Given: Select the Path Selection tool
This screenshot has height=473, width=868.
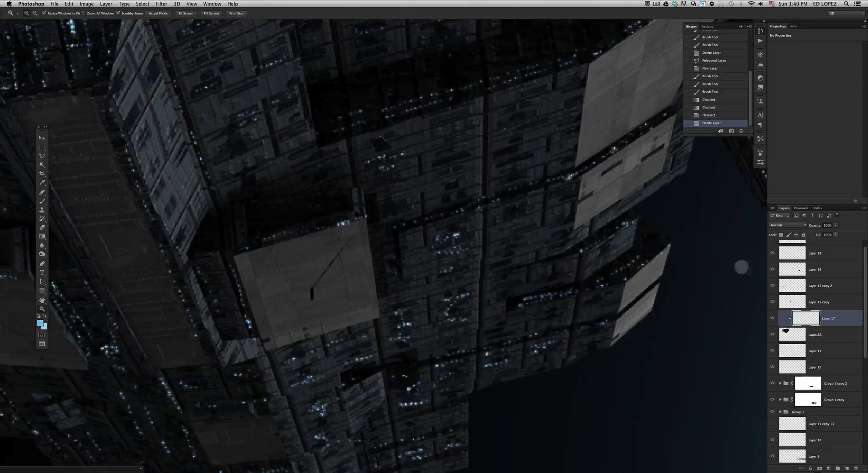Looking at the screenshot, I should pos(42,282).
